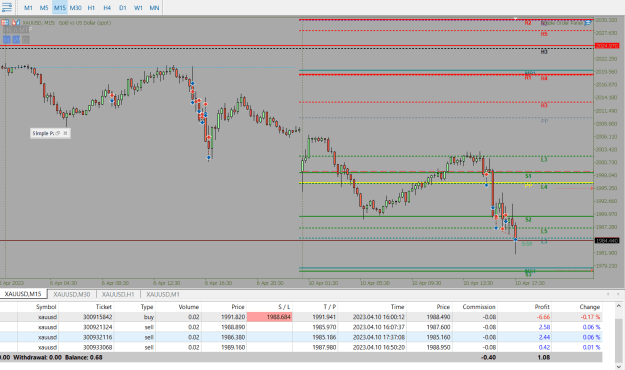The height and width of the screenshot is (370, 625).
Task: Open the XAUUSD,H1 chart tab
Action: 118,294
